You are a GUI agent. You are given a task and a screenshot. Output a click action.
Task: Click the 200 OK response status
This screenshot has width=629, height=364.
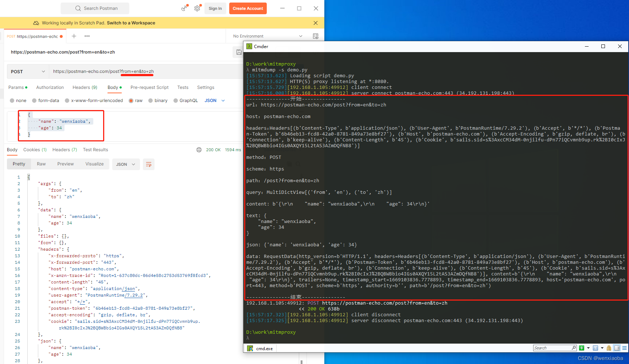(x=213, y=150)
